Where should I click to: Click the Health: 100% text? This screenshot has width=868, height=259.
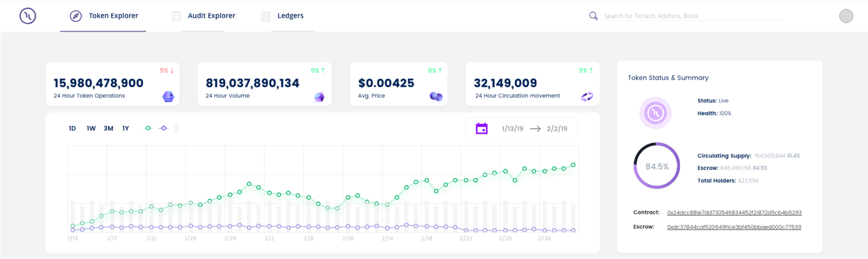tap(714, 113)
